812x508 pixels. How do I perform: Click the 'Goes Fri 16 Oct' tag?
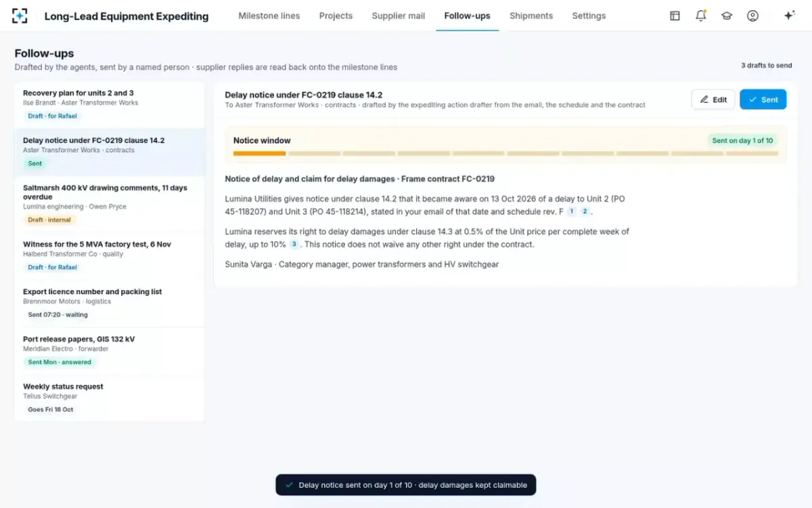click(50, 409)
